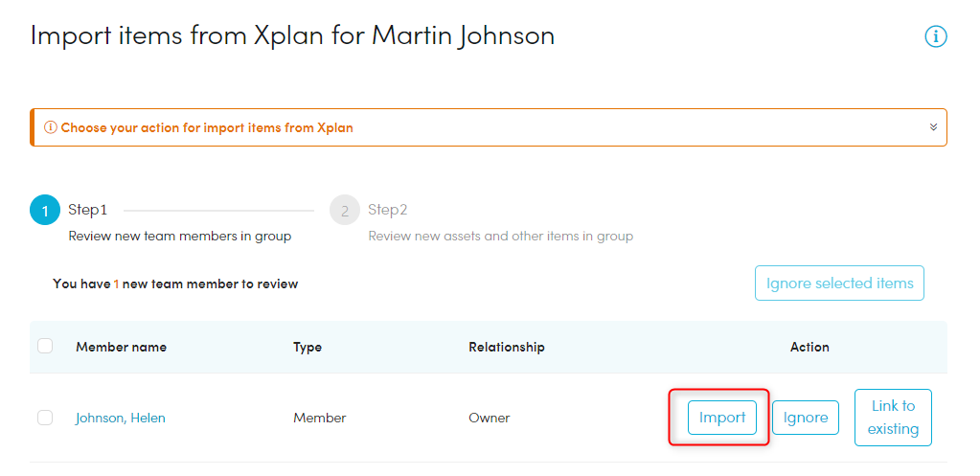Select the Step 2 numbered circle

345,210
